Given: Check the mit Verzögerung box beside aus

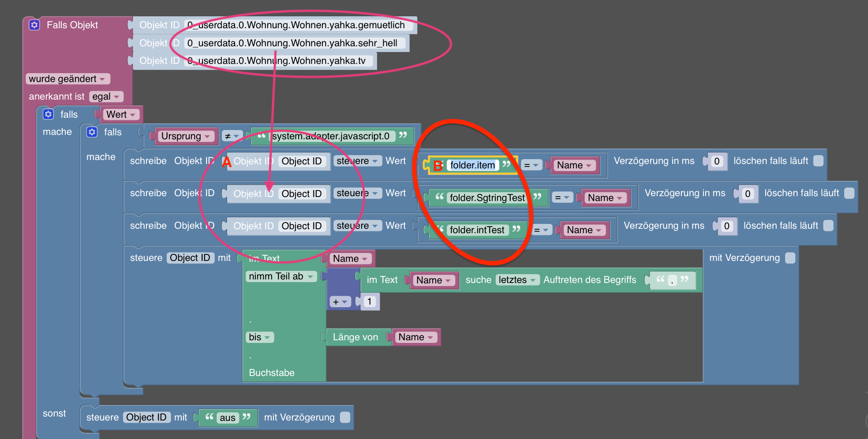Looking at the screenshot, I should pyautogui.click(x=345, y=417).
